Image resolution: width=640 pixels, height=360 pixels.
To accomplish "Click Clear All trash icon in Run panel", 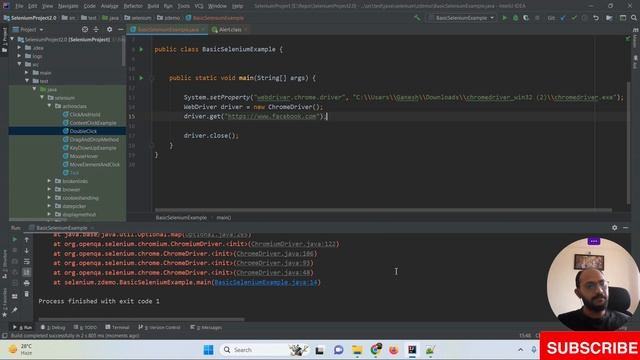I will 27,294.
